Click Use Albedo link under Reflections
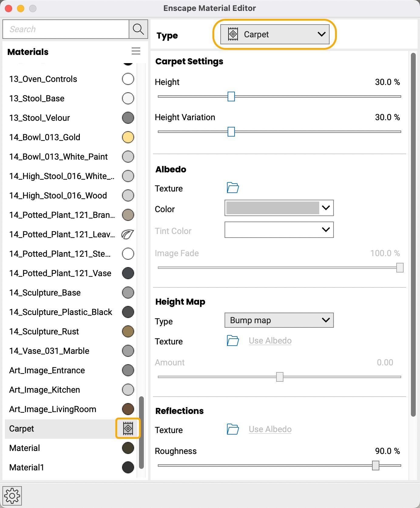The width and height of the screenshot is (420, 508). tap(270, 429)
